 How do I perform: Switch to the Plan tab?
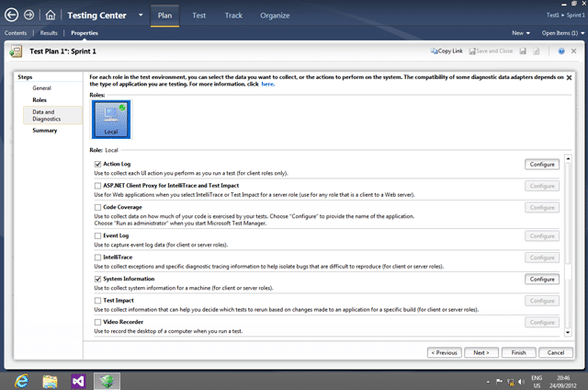(164, 16)
